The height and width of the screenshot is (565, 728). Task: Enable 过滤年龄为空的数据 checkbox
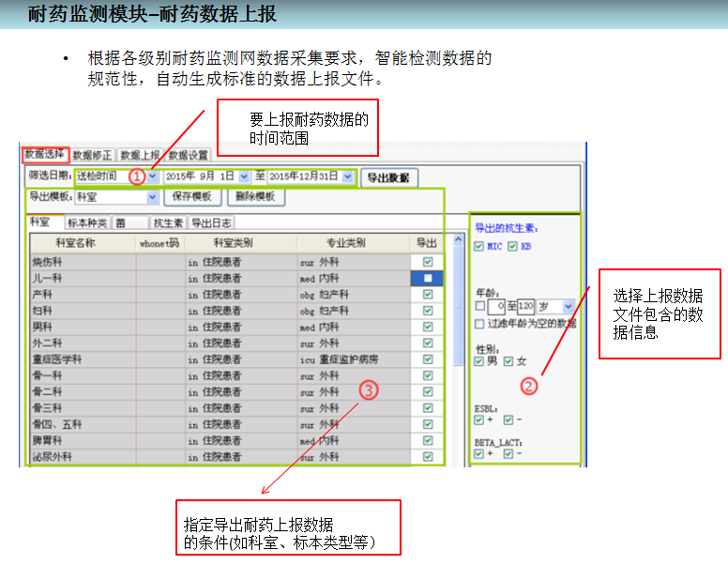tap(479, 324)
